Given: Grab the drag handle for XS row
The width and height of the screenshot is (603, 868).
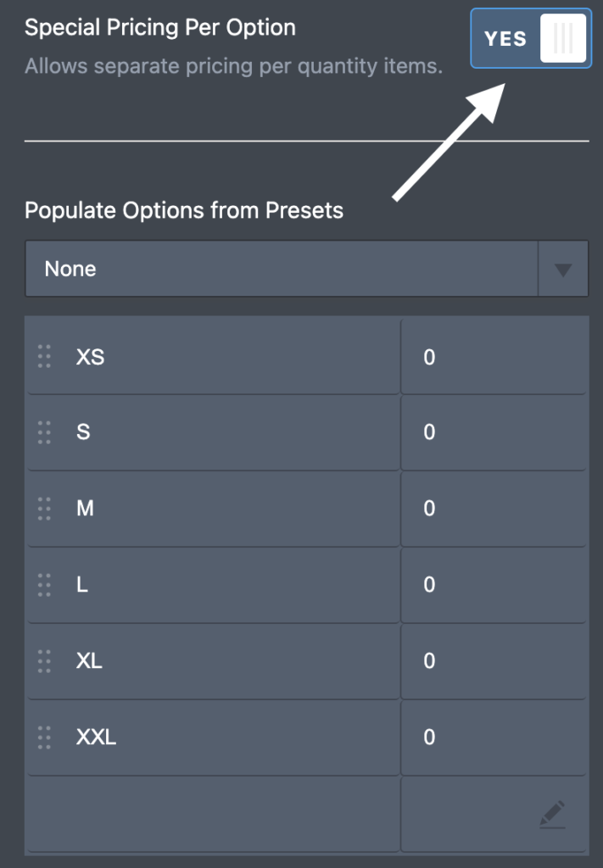Looking at the screenshot, I should pyautogui.click(x=44, y=357).
